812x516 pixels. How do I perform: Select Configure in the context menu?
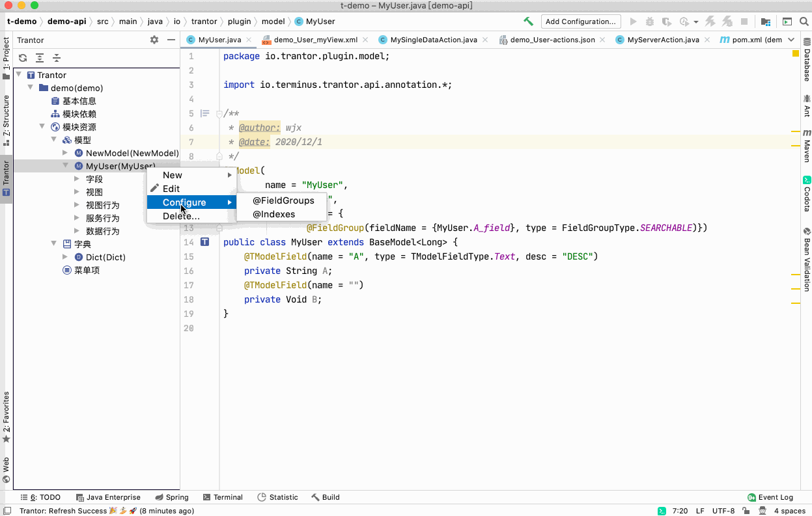click(x=191, y=202)
